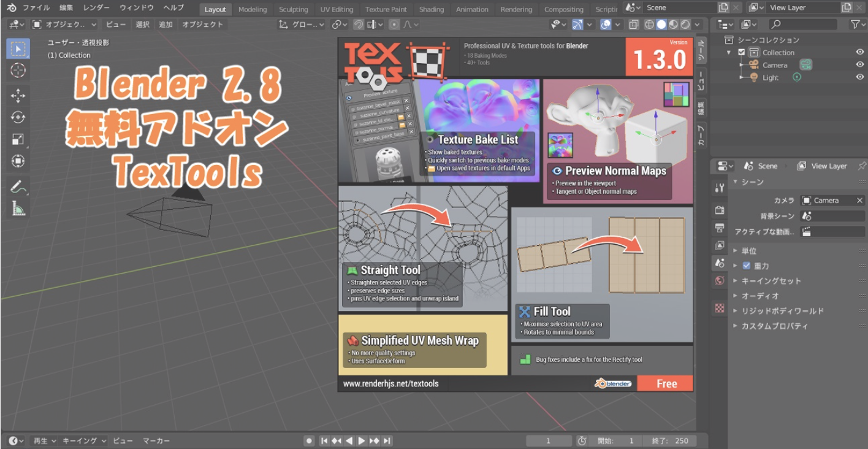Open the pivot point dropdown
The image size is (868, 449).
(340, 25)
